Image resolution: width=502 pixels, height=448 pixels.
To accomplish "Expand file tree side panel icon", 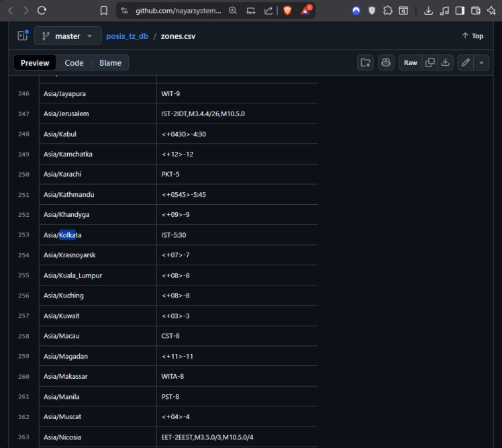I will (x=21, y=36).
